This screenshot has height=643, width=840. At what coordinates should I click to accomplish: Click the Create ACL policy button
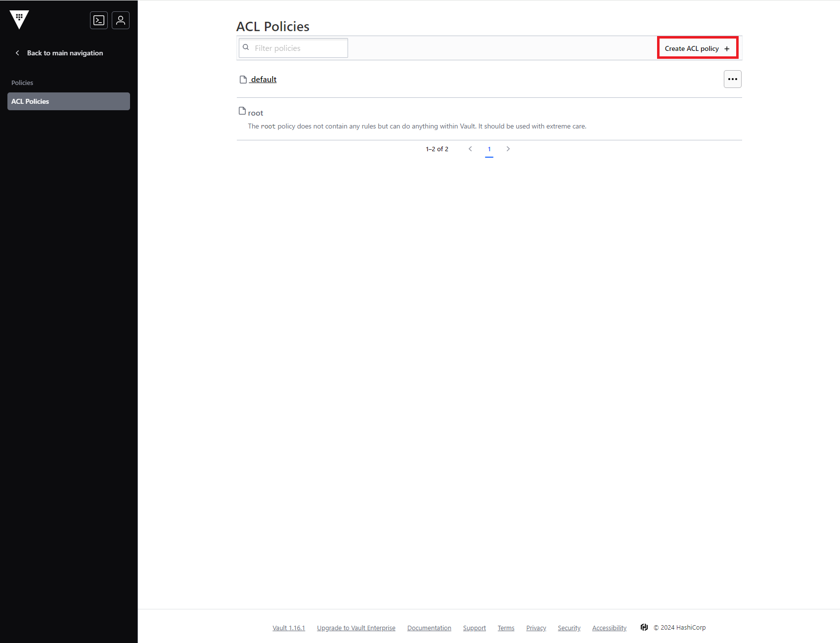[x=698, y=48]
